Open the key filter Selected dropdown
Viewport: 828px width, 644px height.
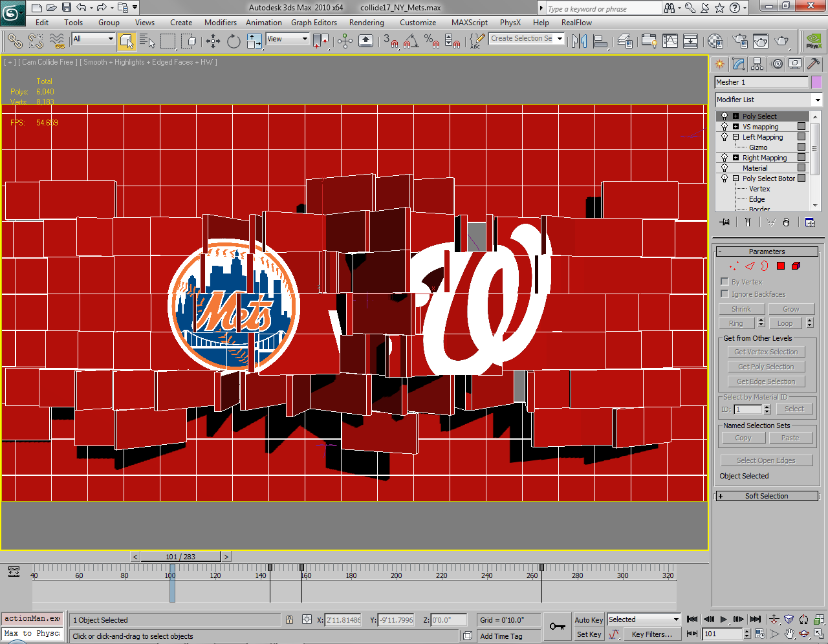(644, 619)
